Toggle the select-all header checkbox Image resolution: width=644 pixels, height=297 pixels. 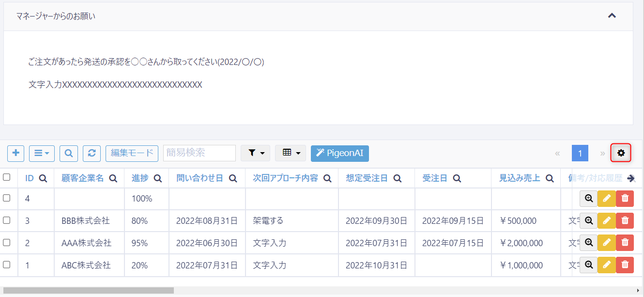[7, 177]
